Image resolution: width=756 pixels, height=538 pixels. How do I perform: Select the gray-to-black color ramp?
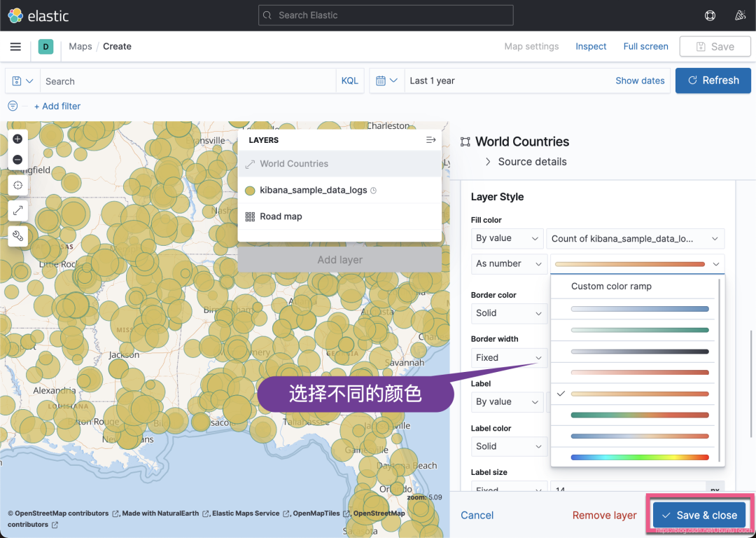tap(640, 352)
